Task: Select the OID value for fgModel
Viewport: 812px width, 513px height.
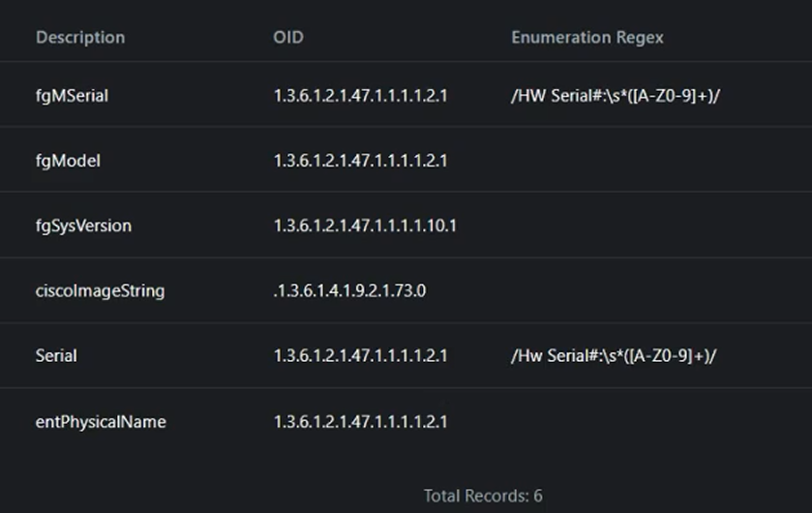Action: [360, 161]
